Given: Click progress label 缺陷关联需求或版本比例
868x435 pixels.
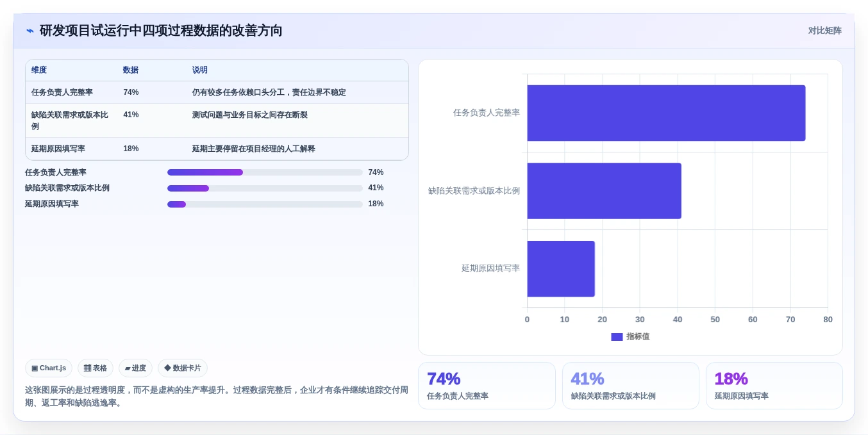Looking at the screenshot, I should click(67, 188).
